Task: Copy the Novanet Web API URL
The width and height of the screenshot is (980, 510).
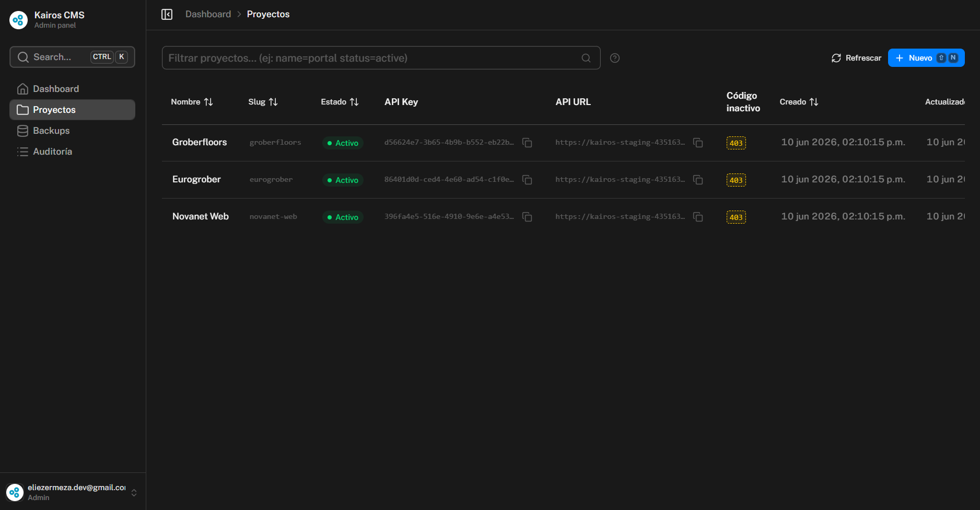Action: (x=698, y=217)
